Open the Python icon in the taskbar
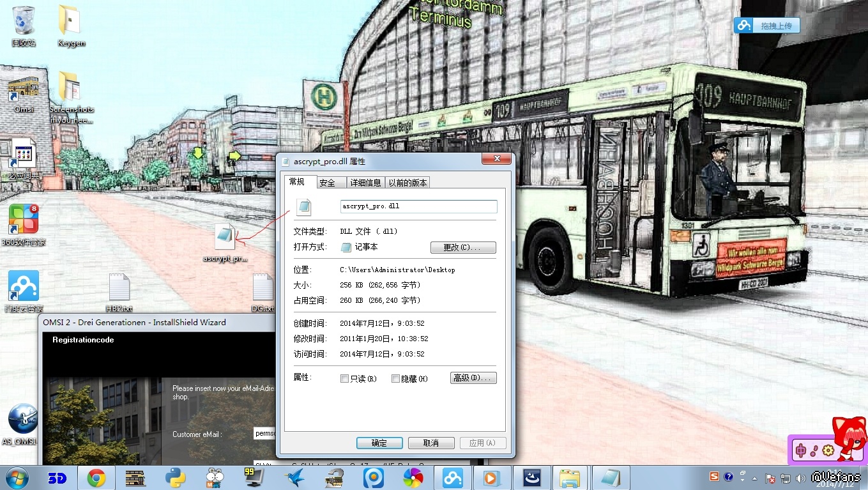Viewport: 868px width, 490px height. (x=175, y=477)
